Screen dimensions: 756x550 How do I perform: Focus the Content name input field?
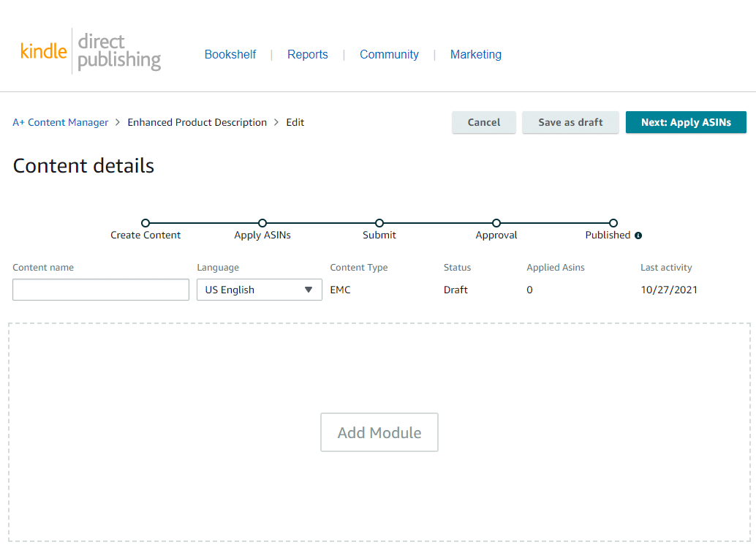click(101, 290)
